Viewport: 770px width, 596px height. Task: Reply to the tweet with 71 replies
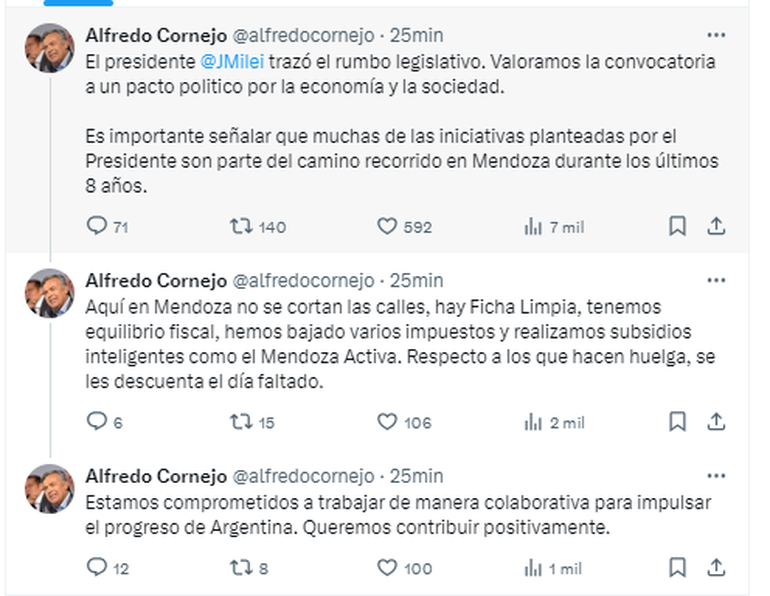pos(96,227)
